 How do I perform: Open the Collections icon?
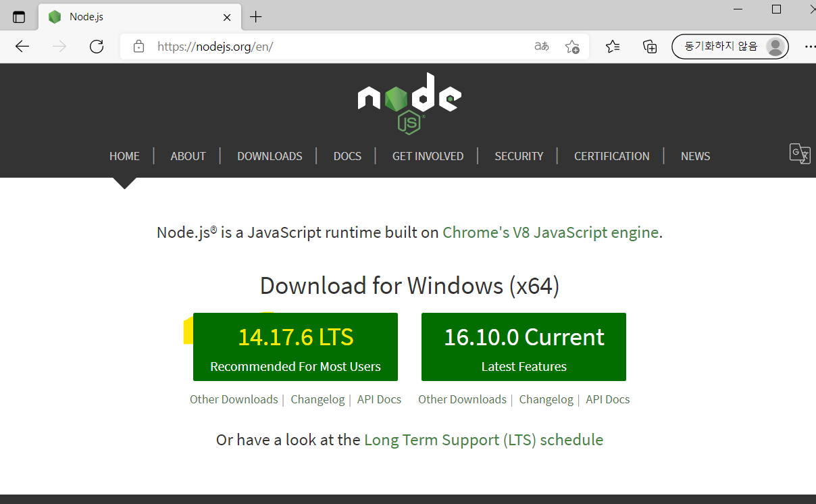coord(650,47)
